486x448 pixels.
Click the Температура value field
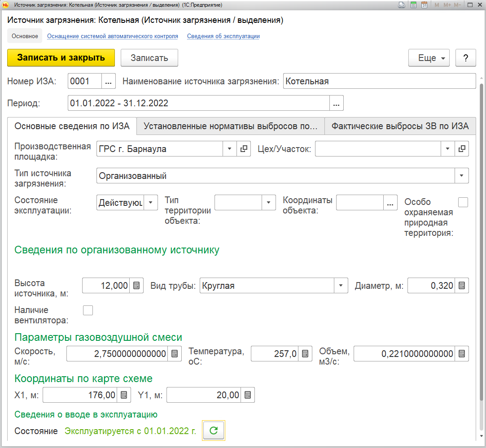coord(275,353)
